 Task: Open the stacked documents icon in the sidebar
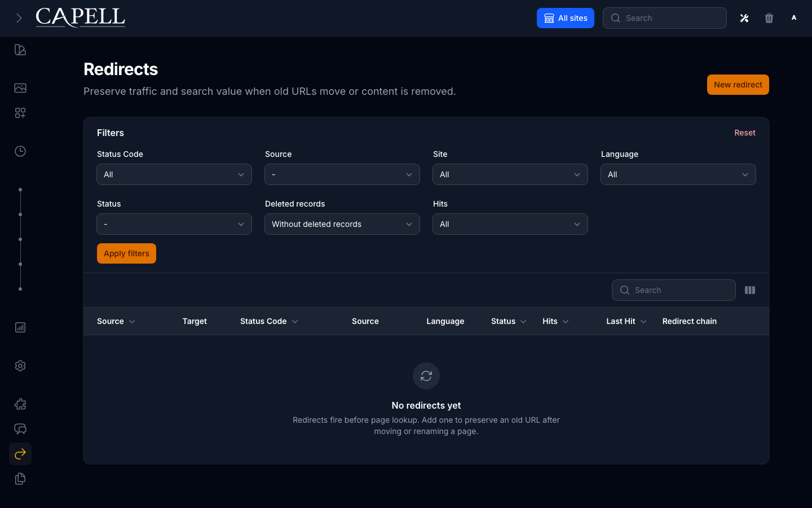click(20, 479)
